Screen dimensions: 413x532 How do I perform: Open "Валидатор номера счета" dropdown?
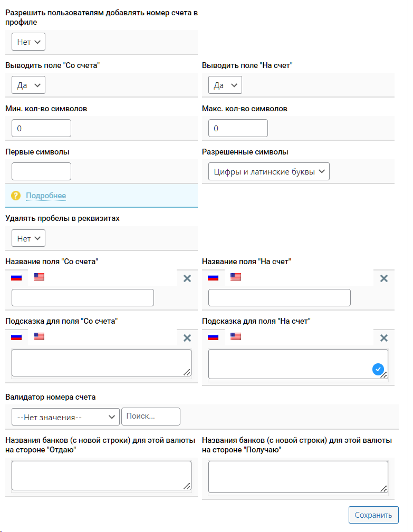click(65, 417)
